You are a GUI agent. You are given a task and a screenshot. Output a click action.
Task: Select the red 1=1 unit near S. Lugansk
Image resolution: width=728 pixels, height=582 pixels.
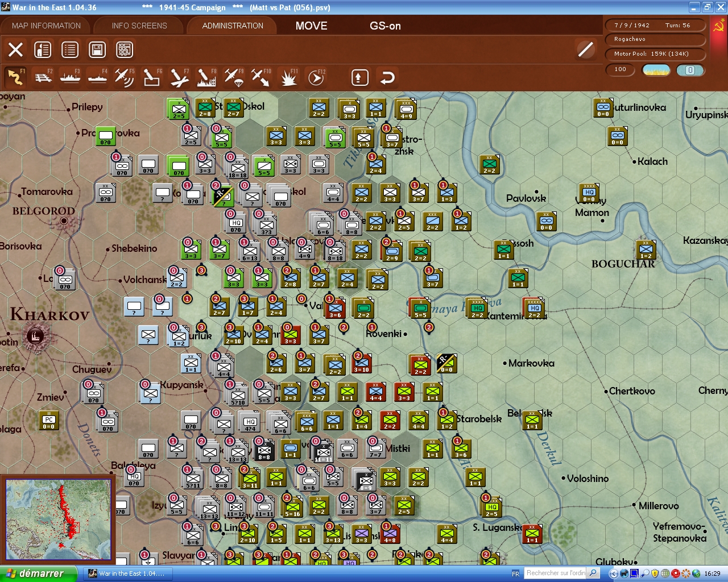tap(532, 534)
